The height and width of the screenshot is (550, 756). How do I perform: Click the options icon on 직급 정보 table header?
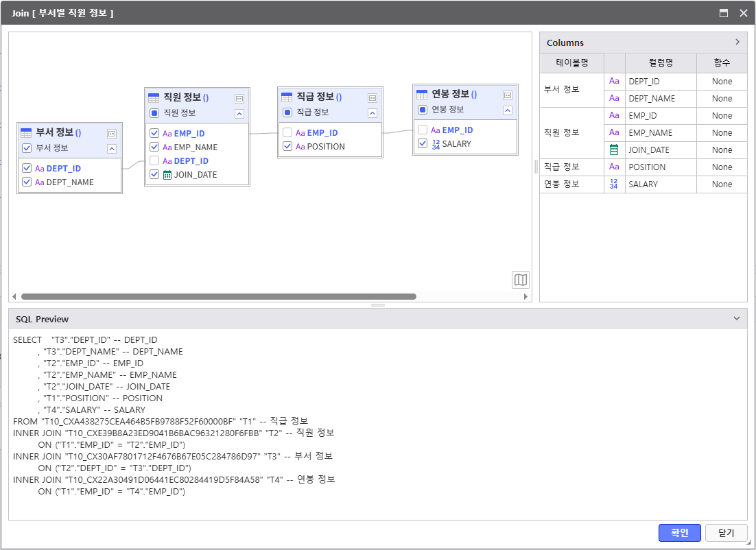[373, 97]
